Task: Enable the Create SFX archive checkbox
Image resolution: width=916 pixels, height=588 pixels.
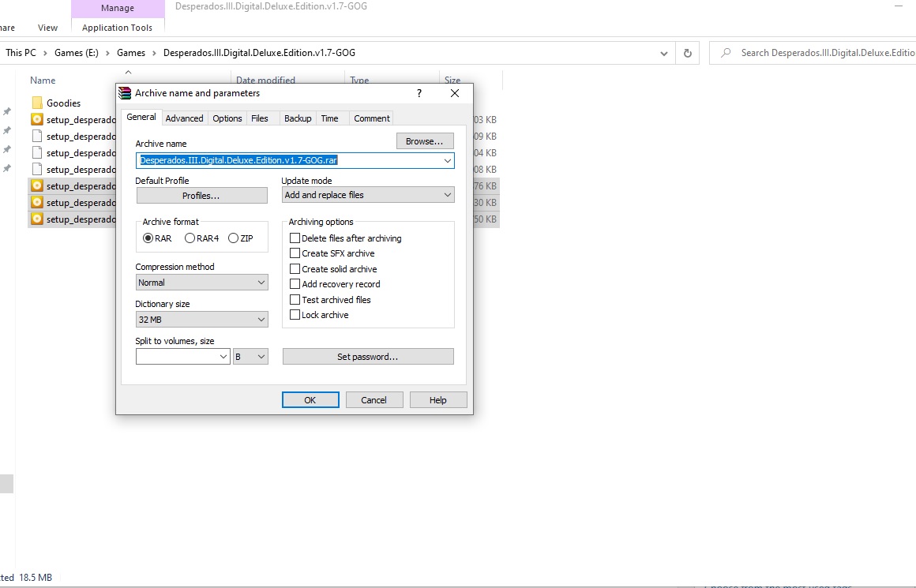Action: (x=295, y=253)
